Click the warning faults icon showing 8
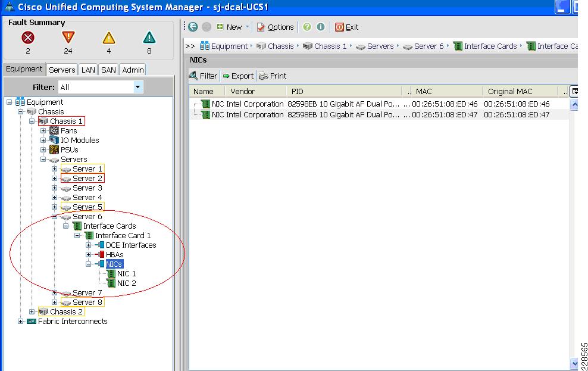The height and width of the screenshot is (371, 588). (x=149, y=37)
